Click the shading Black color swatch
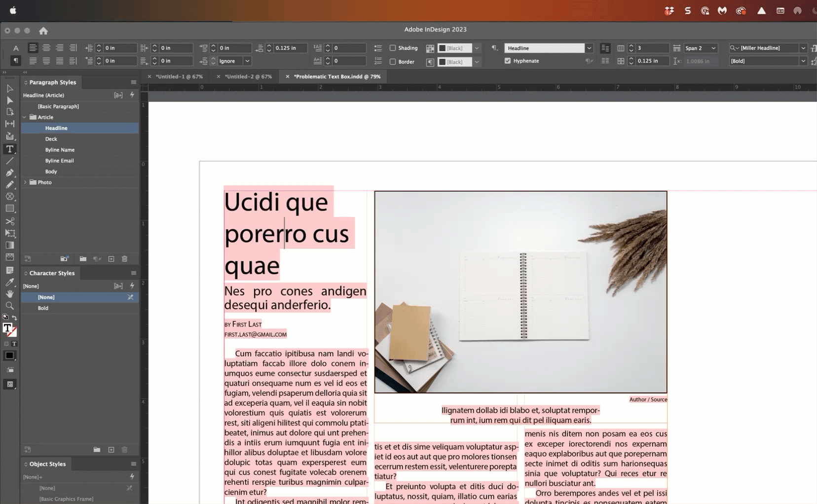This screenshot has height=504, width=817. tap(455, 48)
